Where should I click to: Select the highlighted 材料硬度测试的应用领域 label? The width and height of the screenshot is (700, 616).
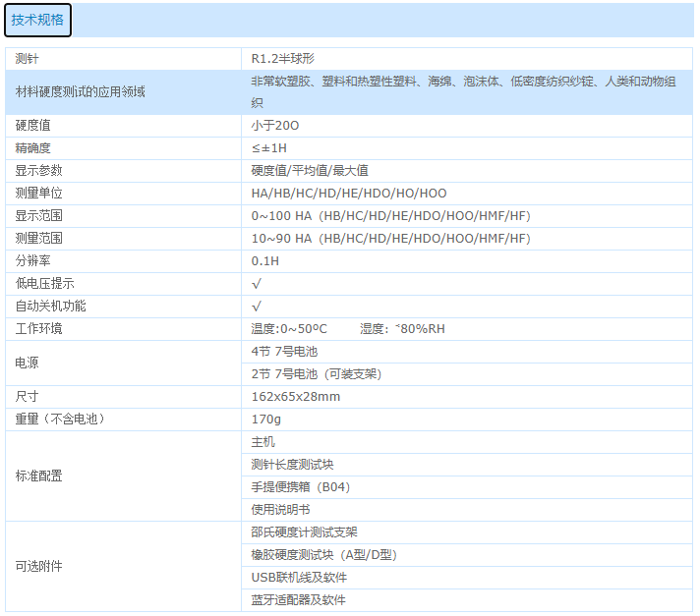(81, 92)
